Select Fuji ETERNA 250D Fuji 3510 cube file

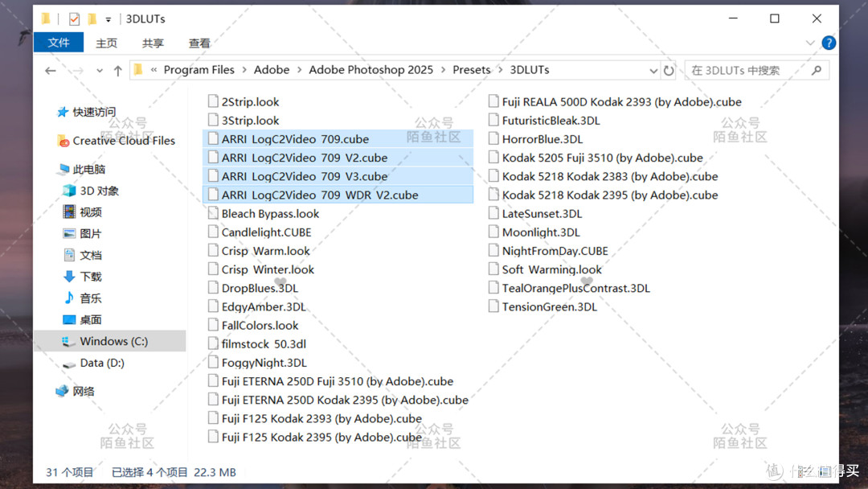pos(330,381)
